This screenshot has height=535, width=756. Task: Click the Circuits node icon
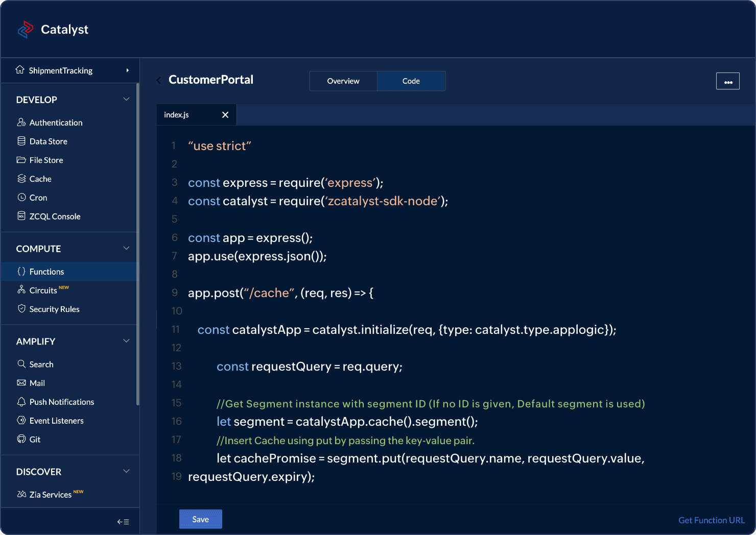point(21,289)
